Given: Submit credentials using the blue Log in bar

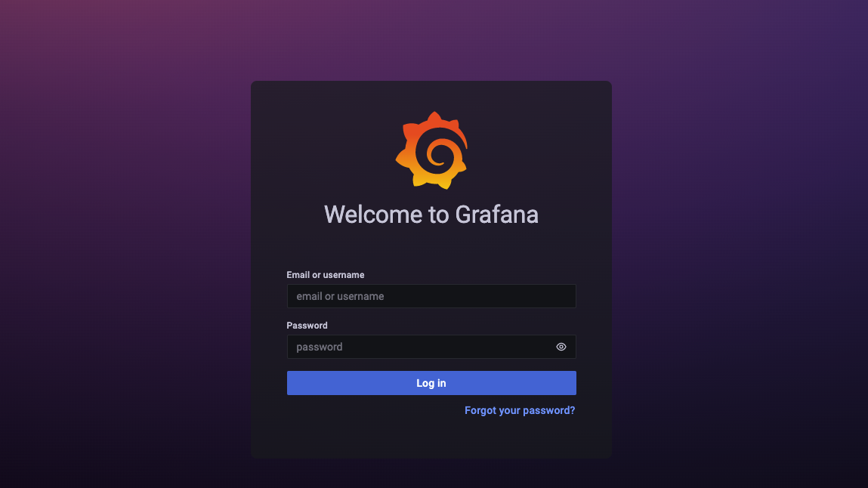Looking at the screenshot, I should click(431, 383).
